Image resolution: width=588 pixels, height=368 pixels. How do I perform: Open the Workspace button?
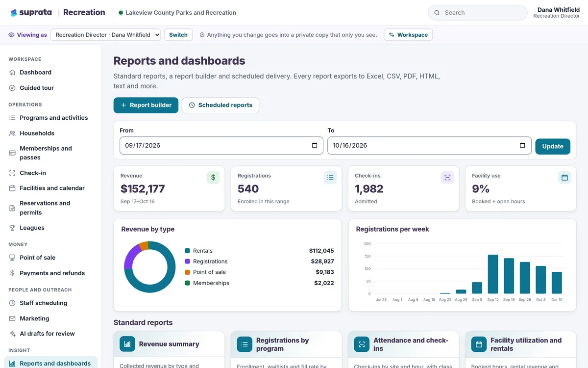coord(408,35)
